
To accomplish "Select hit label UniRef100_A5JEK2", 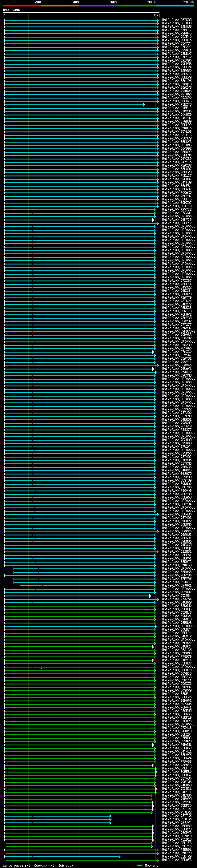I will [x=177, y=812].
